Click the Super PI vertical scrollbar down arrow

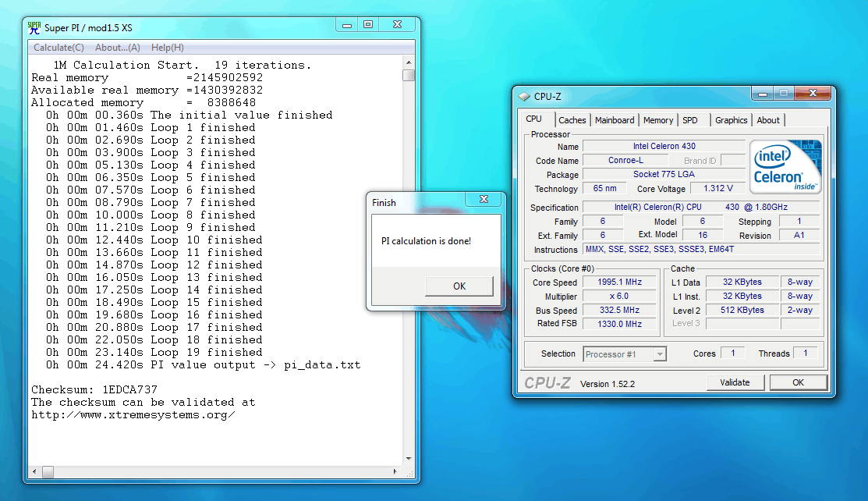409,458
